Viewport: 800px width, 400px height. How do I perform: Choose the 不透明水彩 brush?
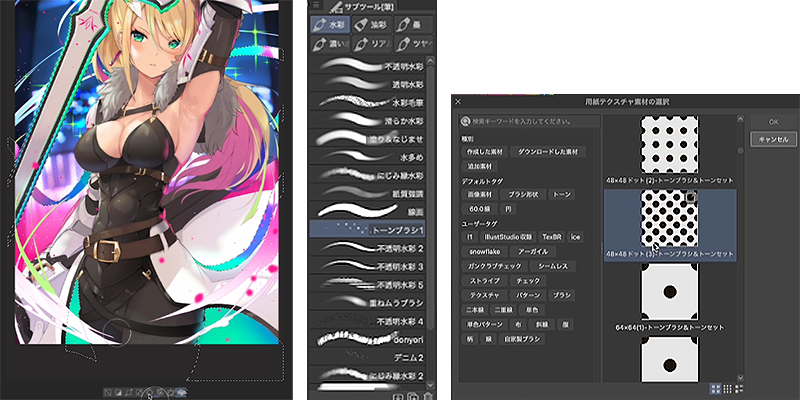tap(367, 66)
